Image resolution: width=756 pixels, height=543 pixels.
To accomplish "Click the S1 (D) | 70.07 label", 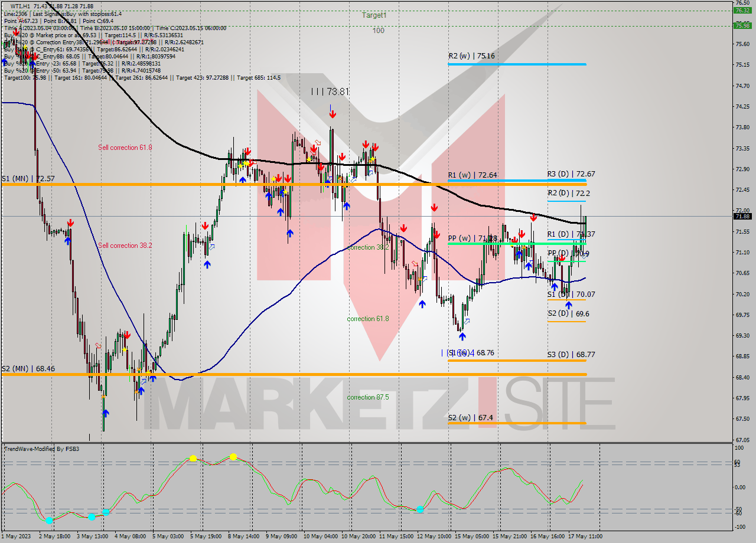I will pos(571,294).
